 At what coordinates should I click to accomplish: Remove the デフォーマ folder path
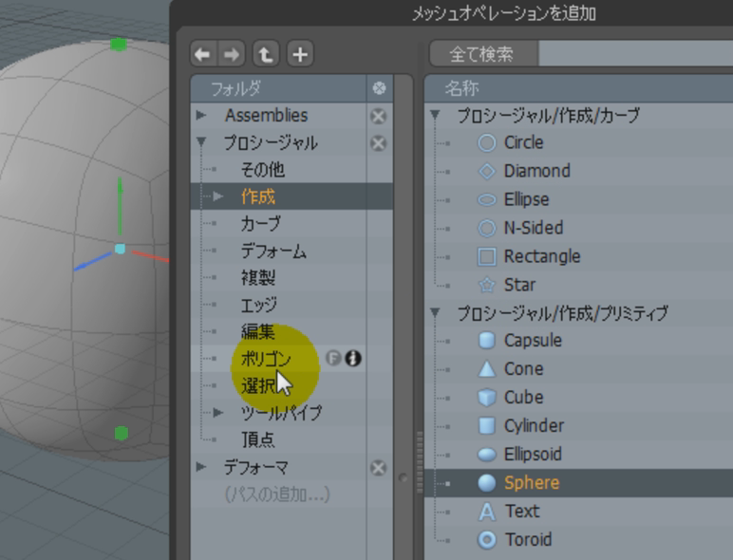pyautogui.click(x=378, y=468)
